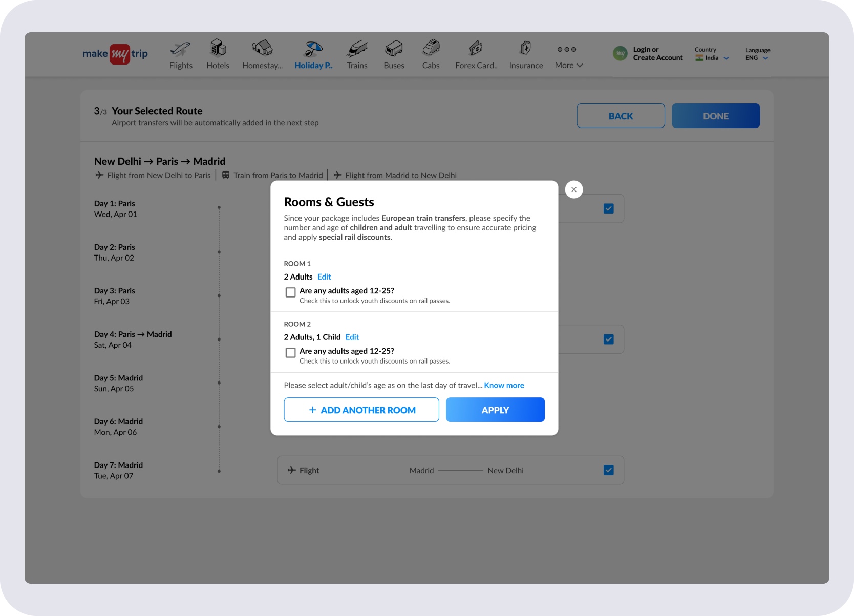
Task: Click the Day 6: Madrid entry
Action: pyautogui.click(x=118, y=427)
